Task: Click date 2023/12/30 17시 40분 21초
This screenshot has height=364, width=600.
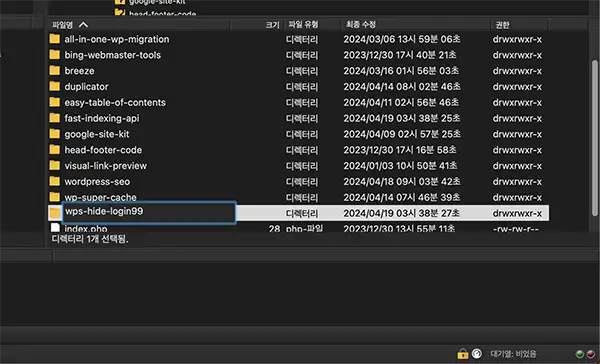Action: (x=400, y=55)
